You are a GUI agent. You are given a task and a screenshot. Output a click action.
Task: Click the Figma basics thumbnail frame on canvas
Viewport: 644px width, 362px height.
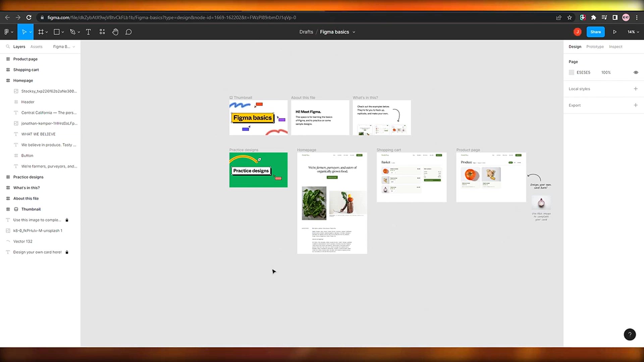tap(258, 118)
